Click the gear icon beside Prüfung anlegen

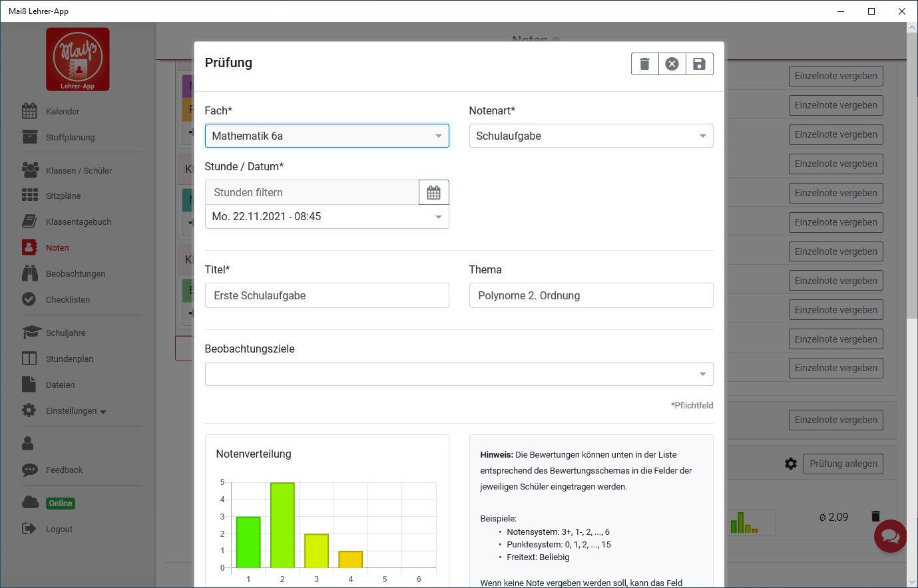coord(791,464)
